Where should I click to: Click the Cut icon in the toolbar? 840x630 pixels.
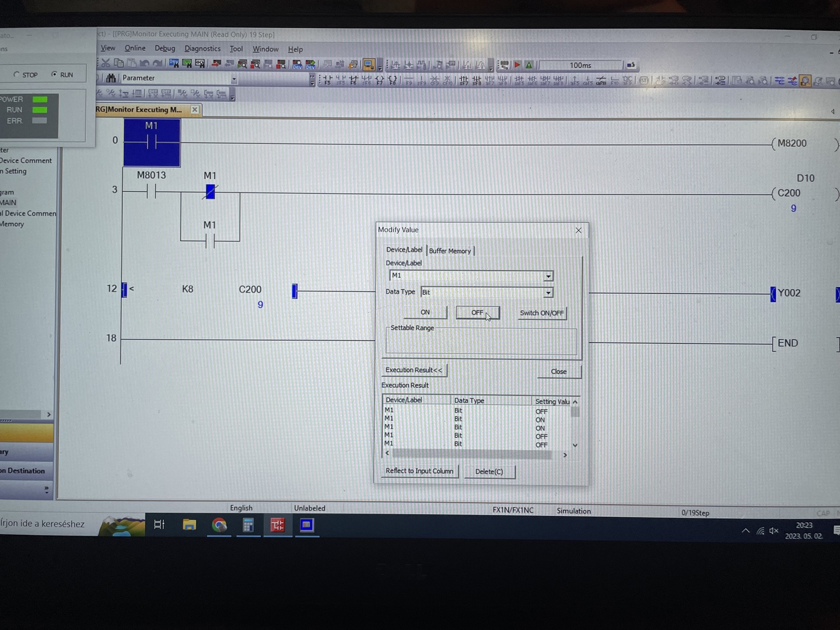pos(105,63)
